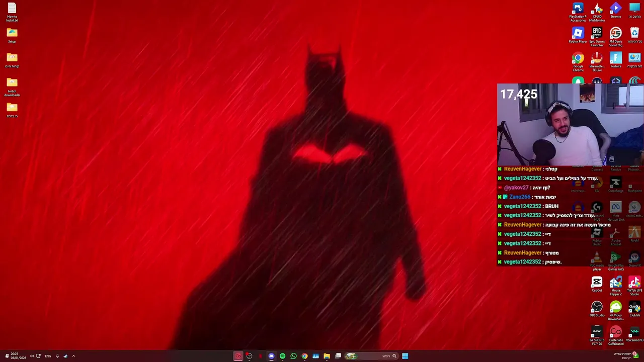The image size is (644, 362).
Task: Open Chrome from the taskbar
Action: pyautogui.click(x=304, y=356)
